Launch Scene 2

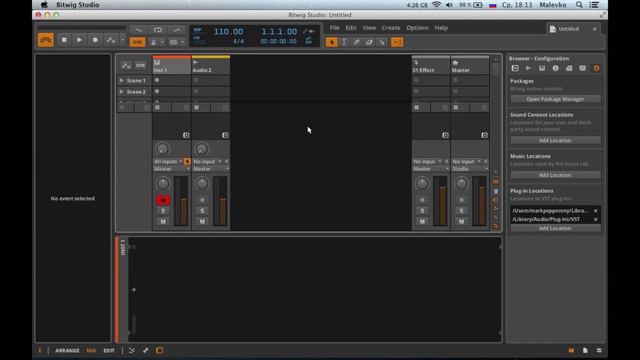(122, 92)
